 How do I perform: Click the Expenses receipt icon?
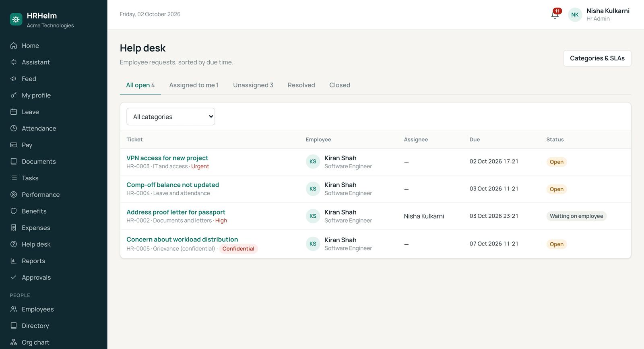(x=14, y=227)
